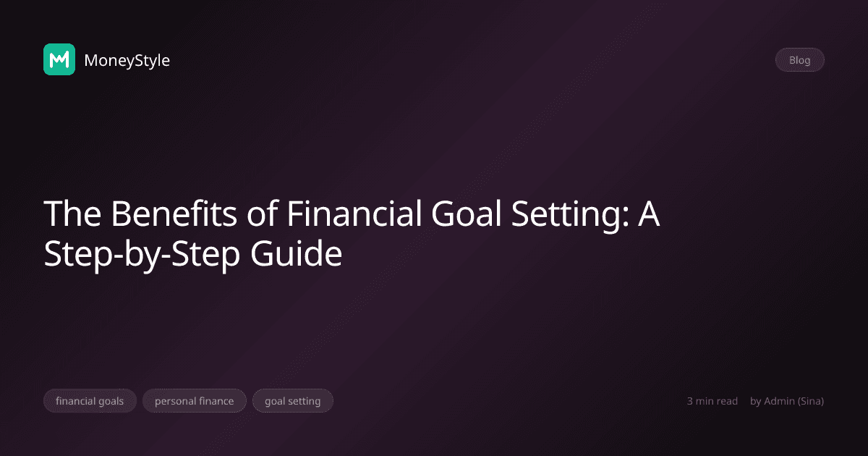Click the headline text Step-by-Step Guide
Screen dimensions: 868x456
click(194, 254)
